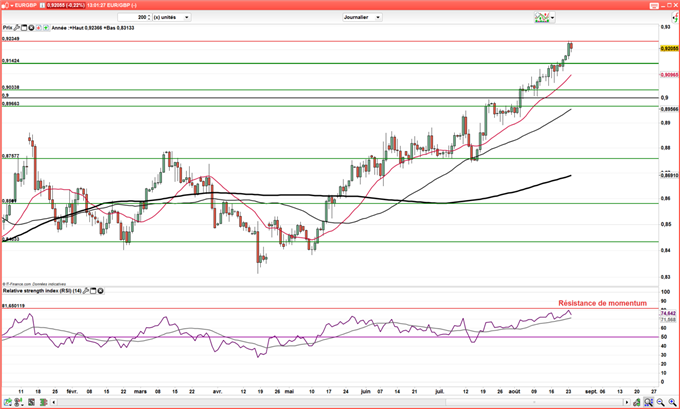Open the (x) unités dropdown

(172, 17)
